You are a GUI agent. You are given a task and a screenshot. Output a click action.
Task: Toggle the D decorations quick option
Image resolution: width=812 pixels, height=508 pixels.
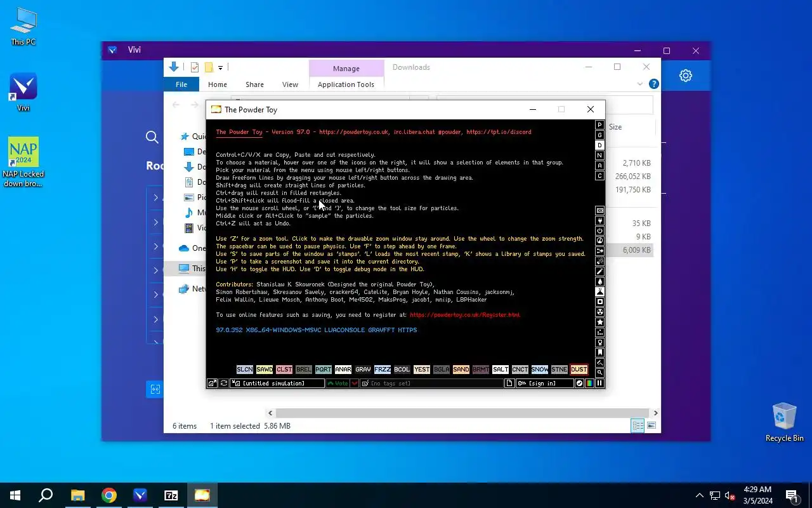[x=599, y=145]
